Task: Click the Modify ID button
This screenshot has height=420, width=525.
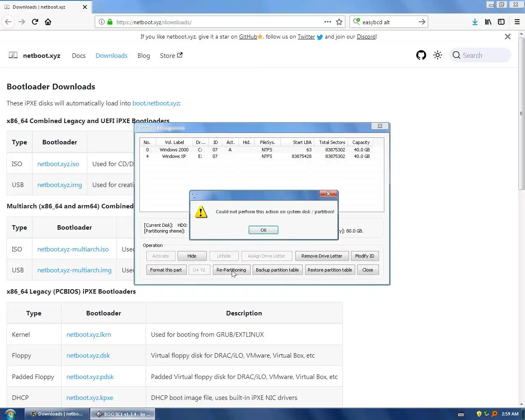Action: click(x=365, y=256)
